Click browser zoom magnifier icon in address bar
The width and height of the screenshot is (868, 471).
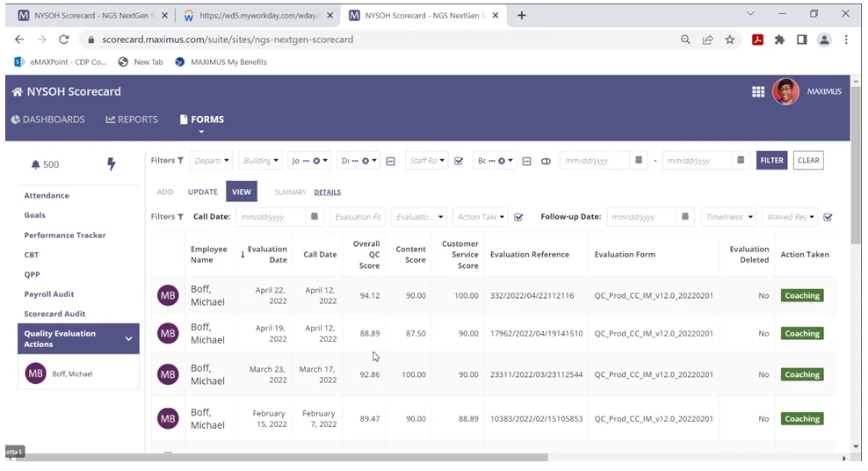[x=685, y=40]
